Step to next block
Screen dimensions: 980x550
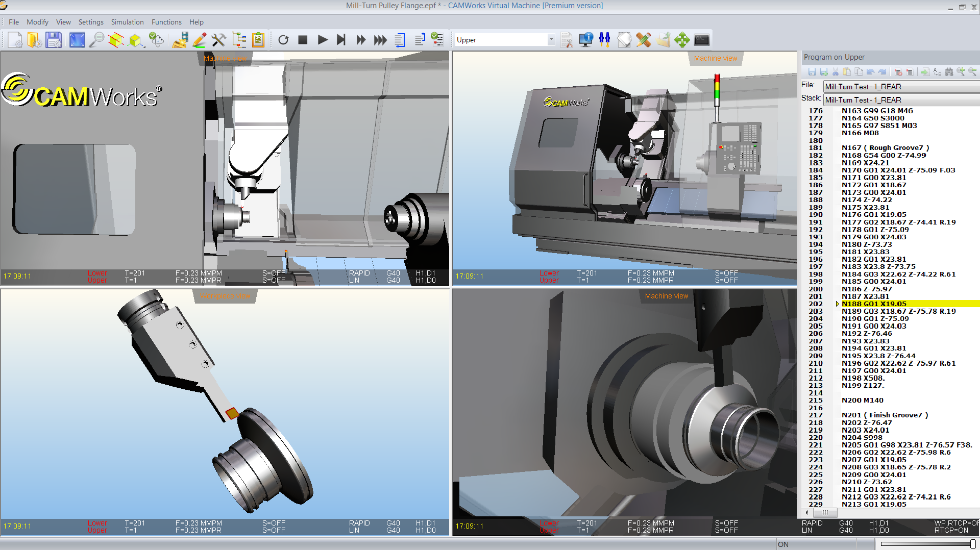[341, 40]
